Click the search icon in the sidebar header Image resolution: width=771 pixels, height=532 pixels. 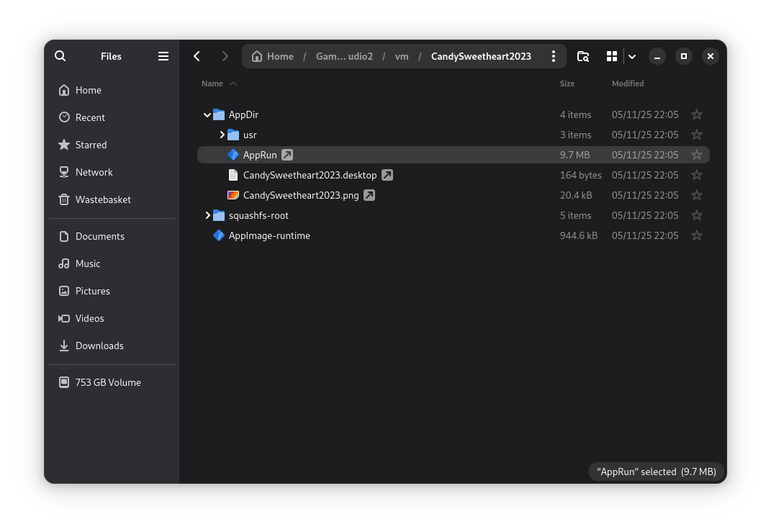pos(60,55)
